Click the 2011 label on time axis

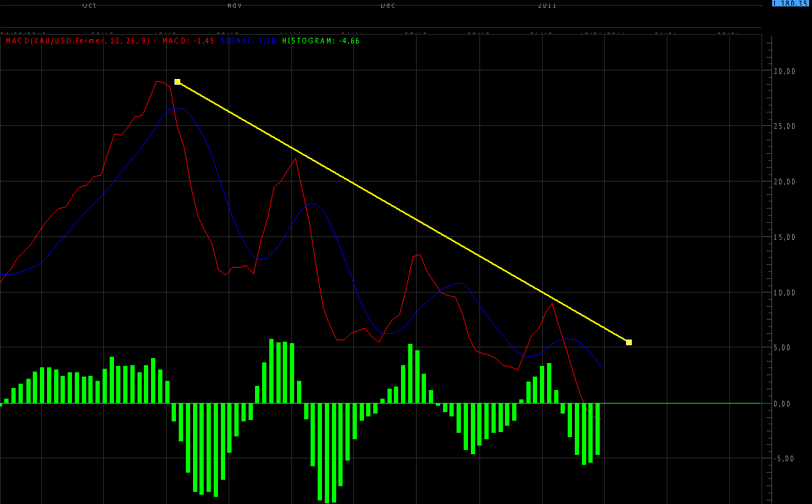click(x=546, y=5)
